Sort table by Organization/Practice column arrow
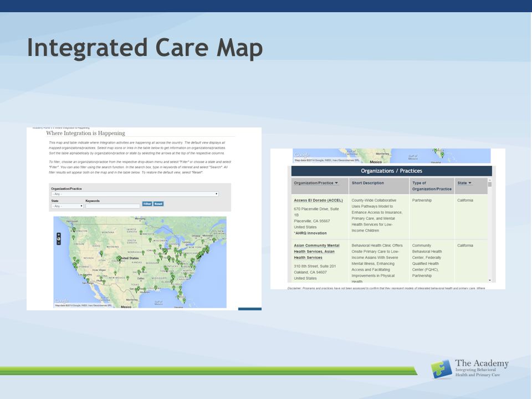This screenshot has width=532, height=399. point(336,183)
